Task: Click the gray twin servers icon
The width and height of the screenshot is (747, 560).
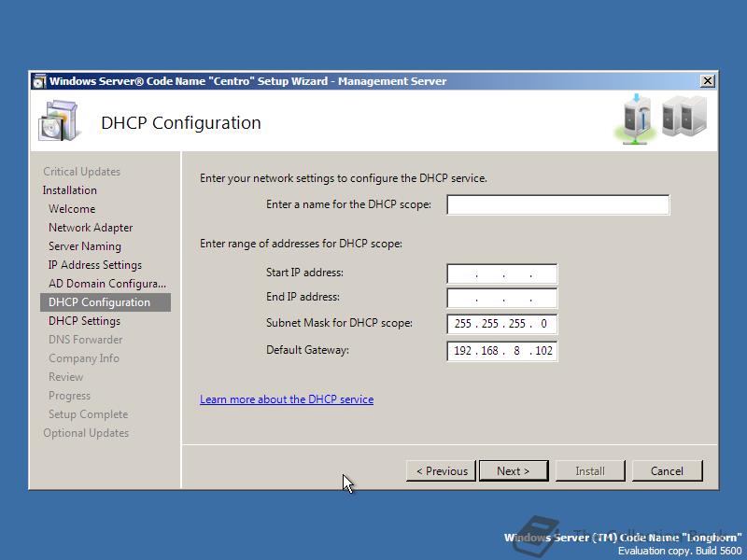Action: (x=684, y=116)
